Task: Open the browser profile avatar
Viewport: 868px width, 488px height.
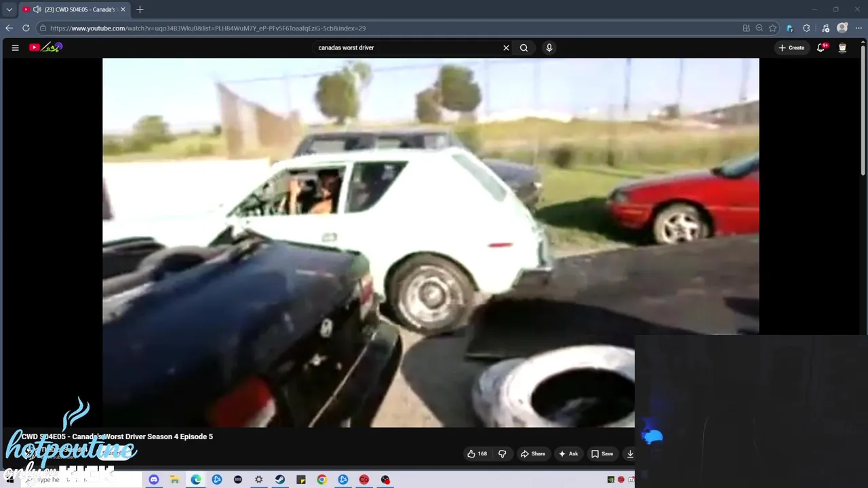Action: coord(842,28)
